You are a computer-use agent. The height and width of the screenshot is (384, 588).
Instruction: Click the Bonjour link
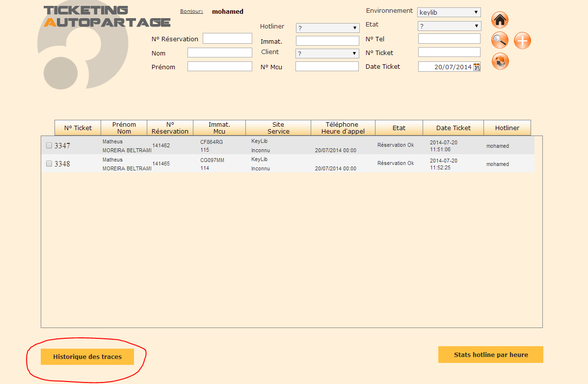191,11
